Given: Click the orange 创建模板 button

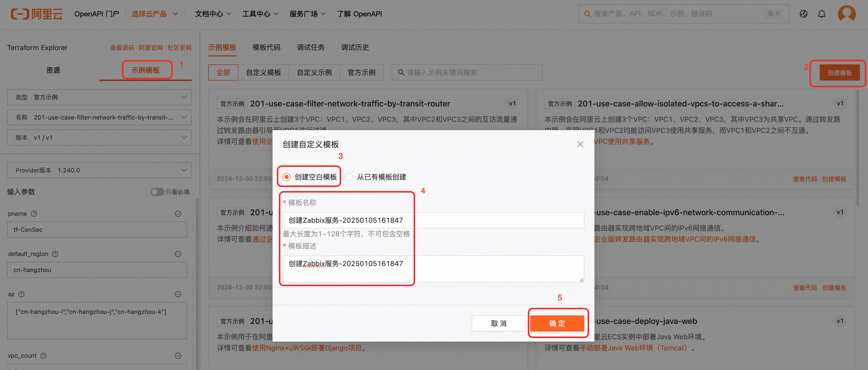Looking at the screenshot, I should pos(839,73).
